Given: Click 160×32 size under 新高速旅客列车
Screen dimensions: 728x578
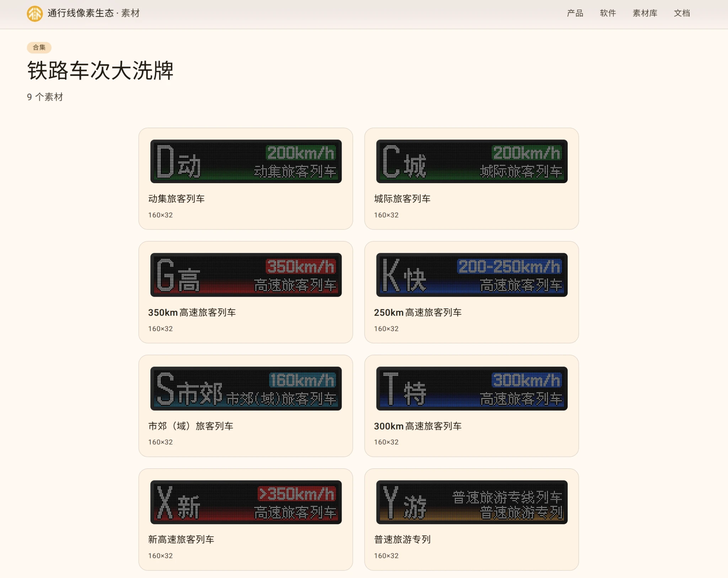Looking at the screenshot, I should tap(160, 556).
